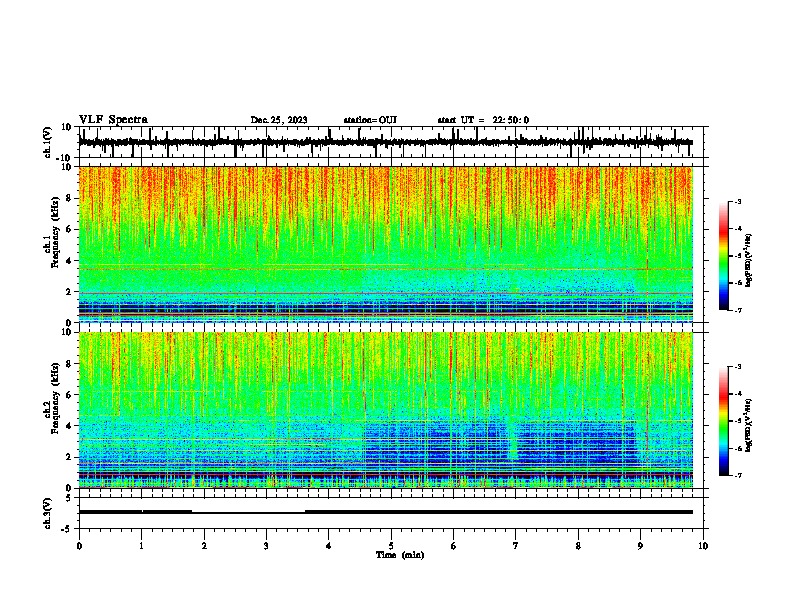Click the "station=OUI" label
This screenshot has height=612, width=792.
click(370, 120)
